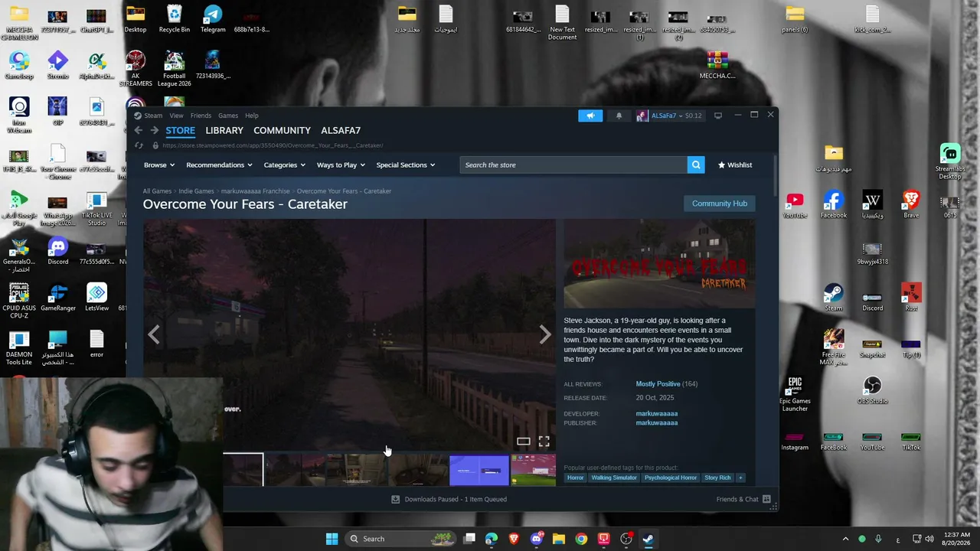Open the Brave desktop shortcut
980x551 pixels.
[911, 205]
